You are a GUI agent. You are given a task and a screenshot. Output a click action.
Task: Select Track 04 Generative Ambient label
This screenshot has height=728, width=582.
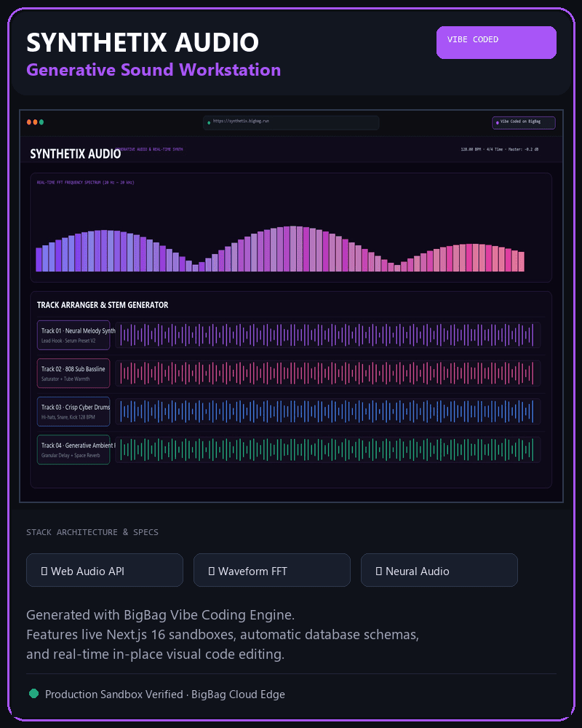click(x=73, y=449)
